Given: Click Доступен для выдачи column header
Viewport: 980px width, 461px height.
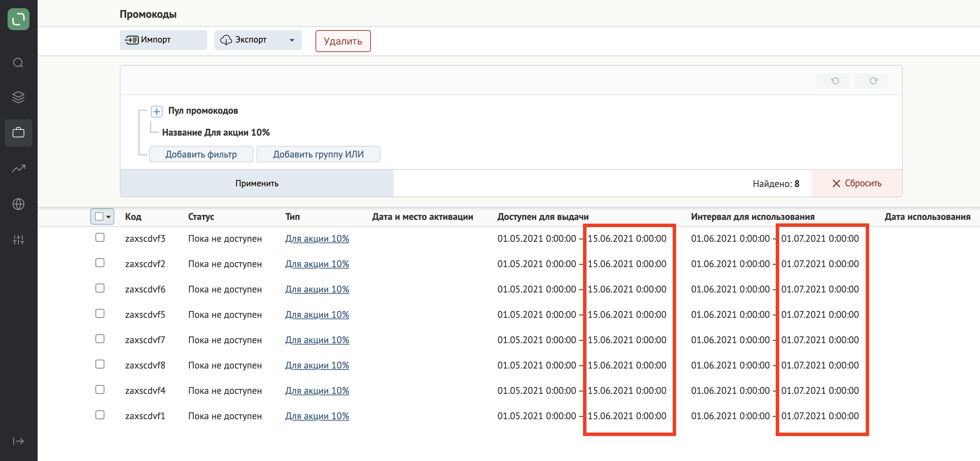Looking at the screenshot, I should [x=543, y=216].
